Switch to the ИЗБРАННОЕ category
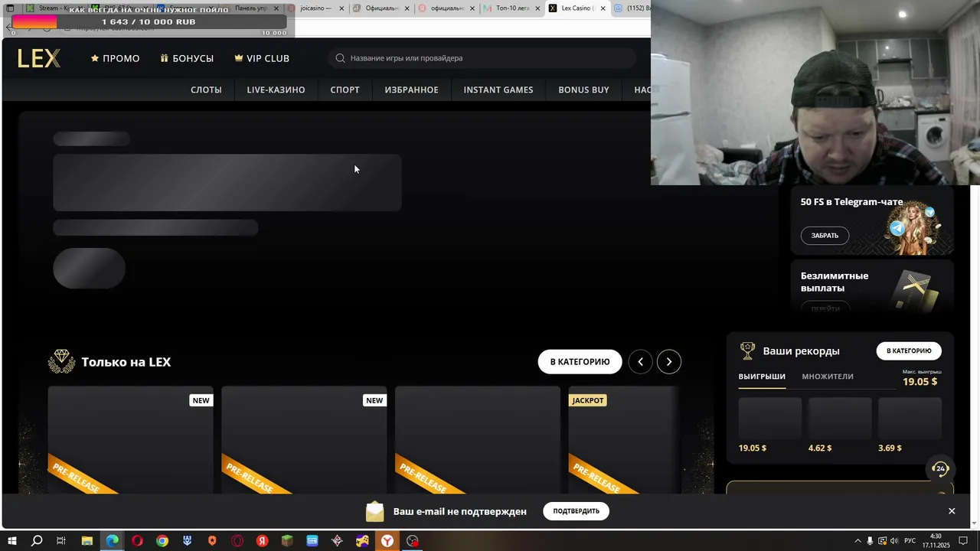980x551 pixels. (411, 90)
